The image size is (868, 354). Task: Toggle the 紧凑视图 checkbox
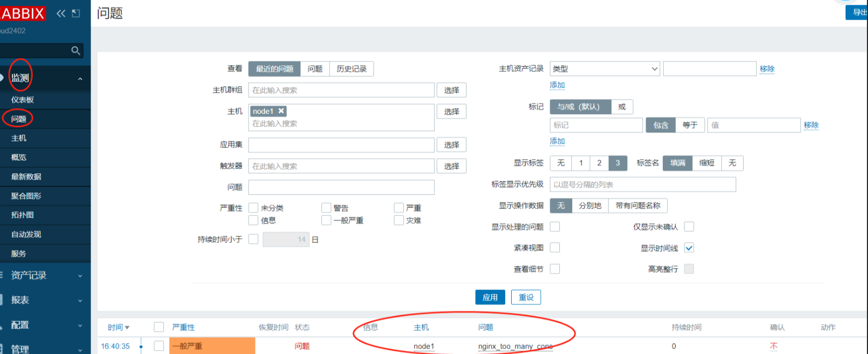click(x=555, y=247)
